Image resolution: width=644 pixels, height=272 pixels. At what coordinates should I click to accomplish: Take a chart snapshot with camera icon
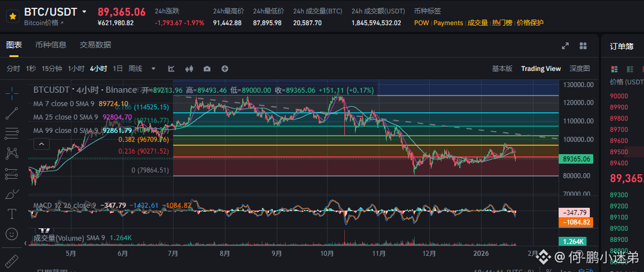pos(207,69)
